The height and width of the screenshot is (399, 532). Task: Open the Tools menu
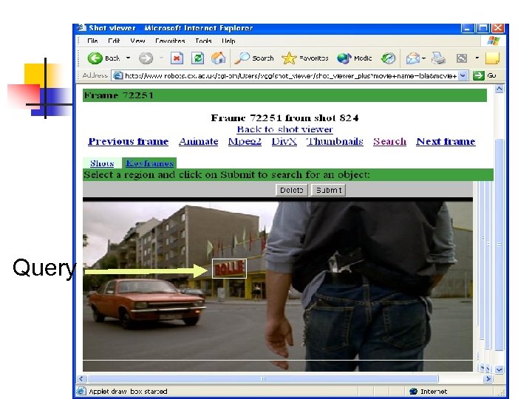203,41
